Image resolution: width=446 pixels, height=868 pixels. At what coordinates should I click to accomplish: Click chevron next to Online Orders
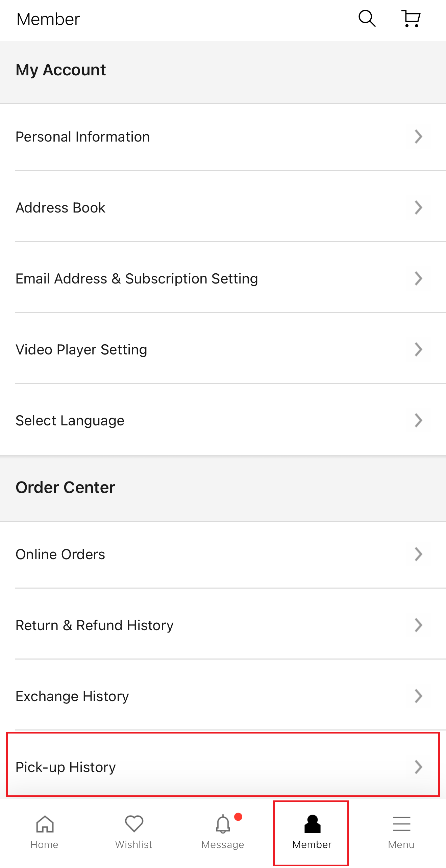point(418,554)
